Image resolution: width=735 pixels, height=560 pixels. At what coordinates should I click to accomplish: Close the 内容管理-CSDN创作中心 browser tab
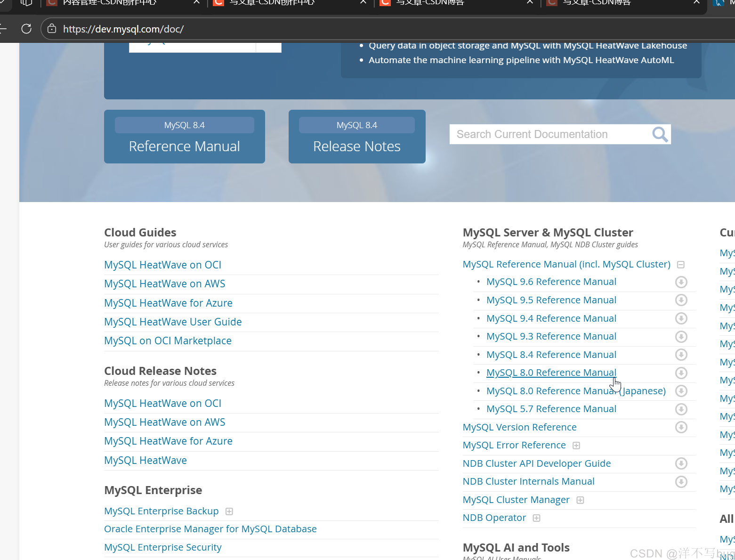pyautogui.click(x=197, y=2)
